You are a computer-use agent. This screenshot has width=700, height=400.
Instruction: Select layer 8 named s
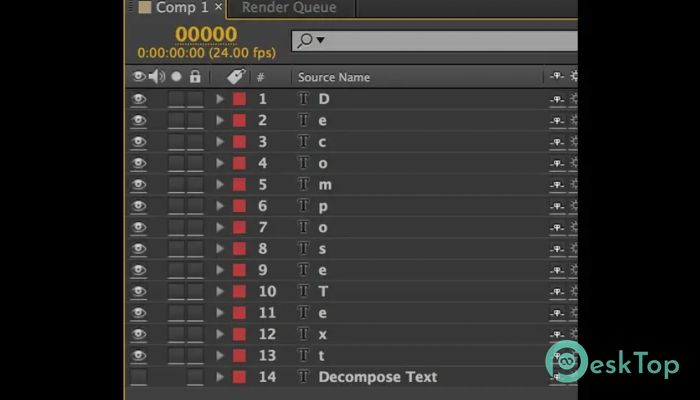coord(322,249)
